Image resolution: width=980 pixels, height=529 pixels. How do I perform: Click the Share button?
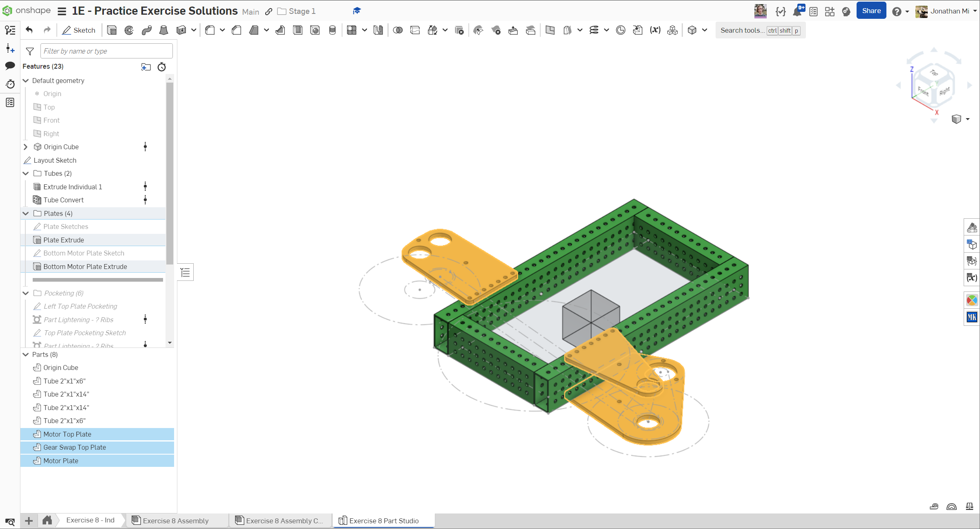click(871, 11)
